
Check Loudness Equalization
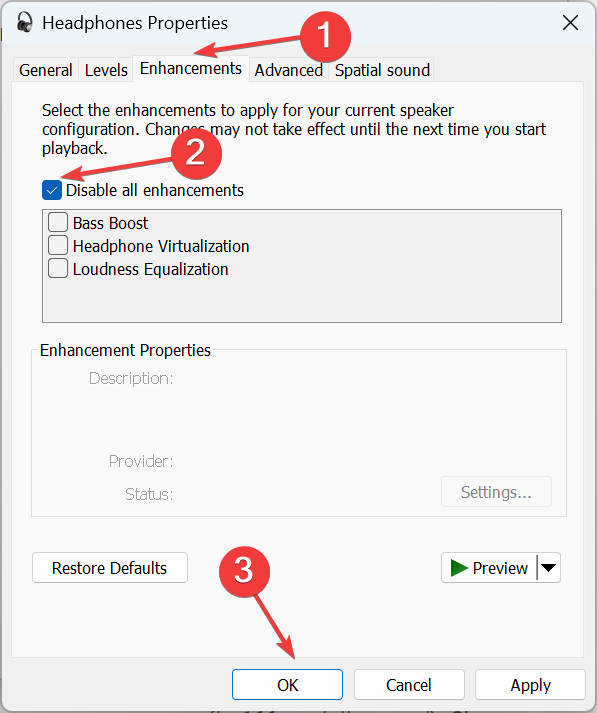coord(58,268)
